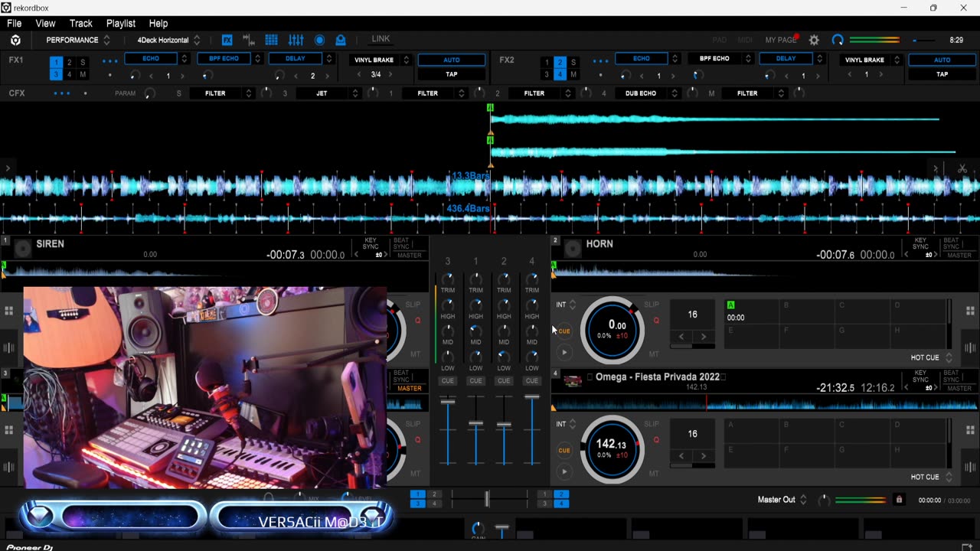This screenshot has width=980, height=551.
Task: Show deck 2 waveform view icon
Action: click(970, 348)
